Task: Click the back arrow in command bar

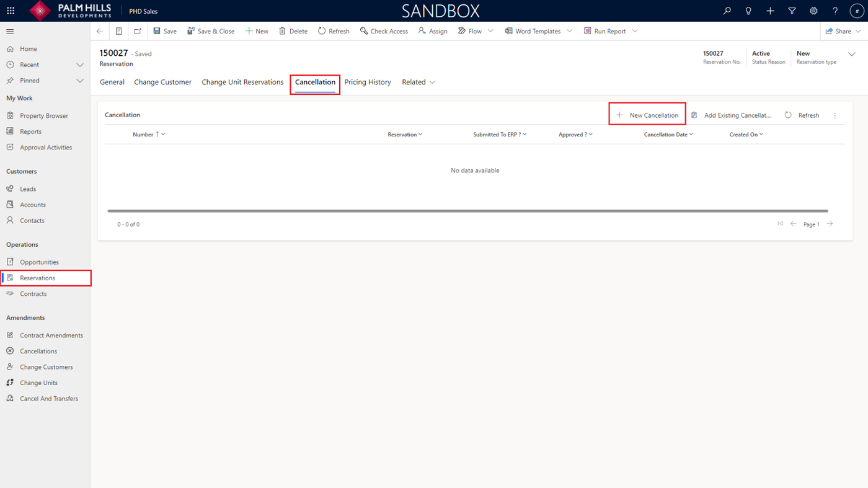Action: (x=100, y=31)
